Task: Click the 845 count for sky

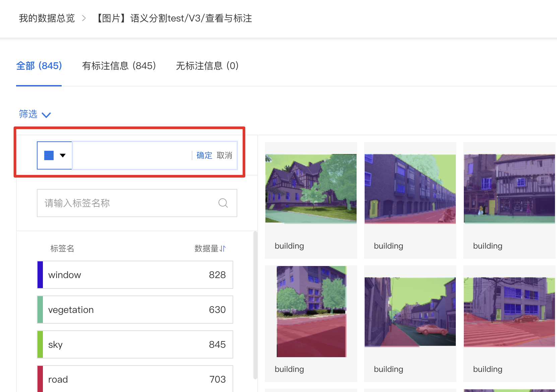Action: pyautogui.click(x=218, y=344)
